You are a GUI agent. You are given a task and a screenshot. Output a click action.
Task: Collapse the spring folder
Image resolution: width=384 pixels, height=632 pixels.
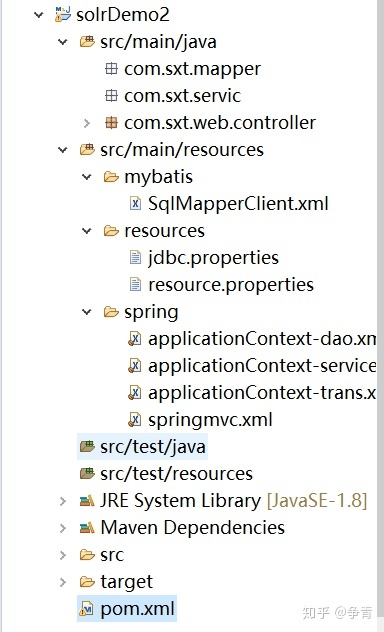[87, 312]
